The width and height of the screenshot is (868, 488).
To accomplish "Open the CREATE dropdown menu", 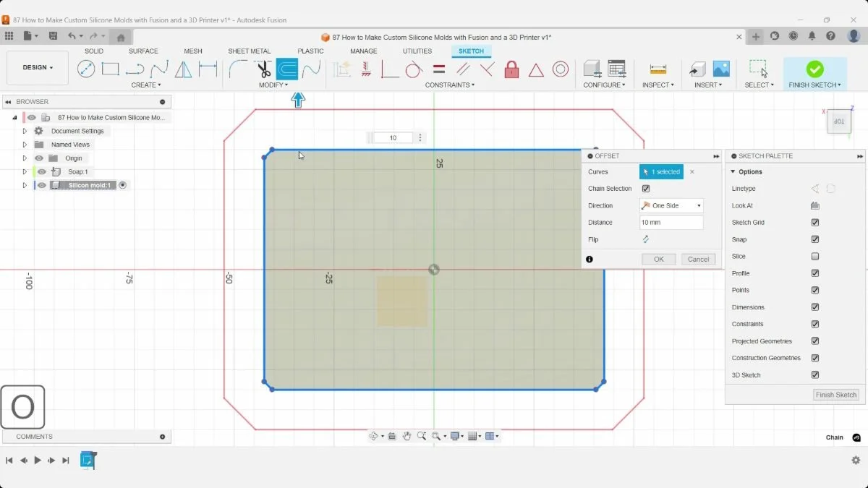I will [x=145, y=85].
